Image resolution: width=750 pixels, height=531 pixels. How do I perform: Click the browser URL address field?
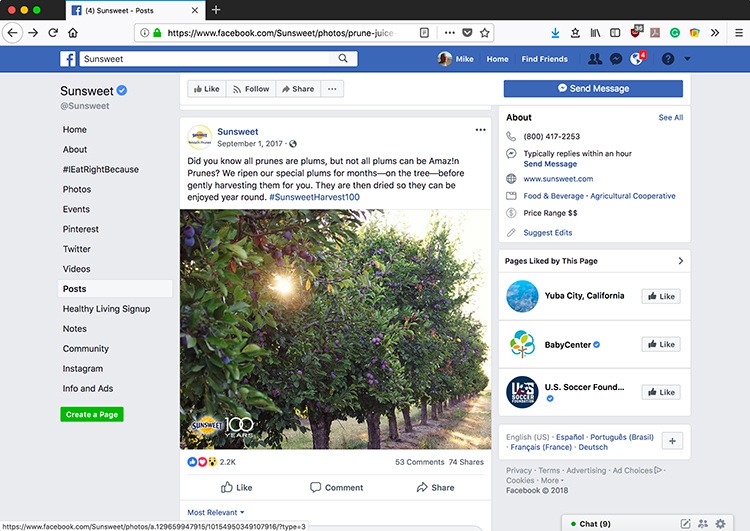(280, 33)
